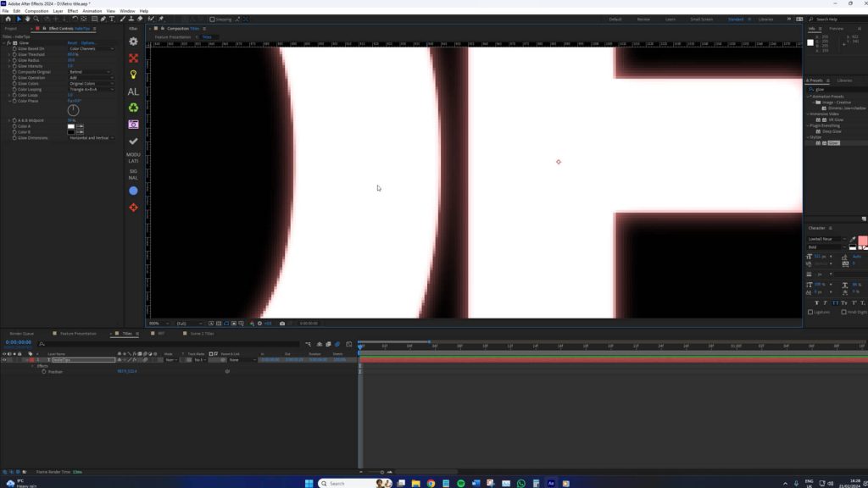Select the Selection (arrow) tool

pos(19,19)
